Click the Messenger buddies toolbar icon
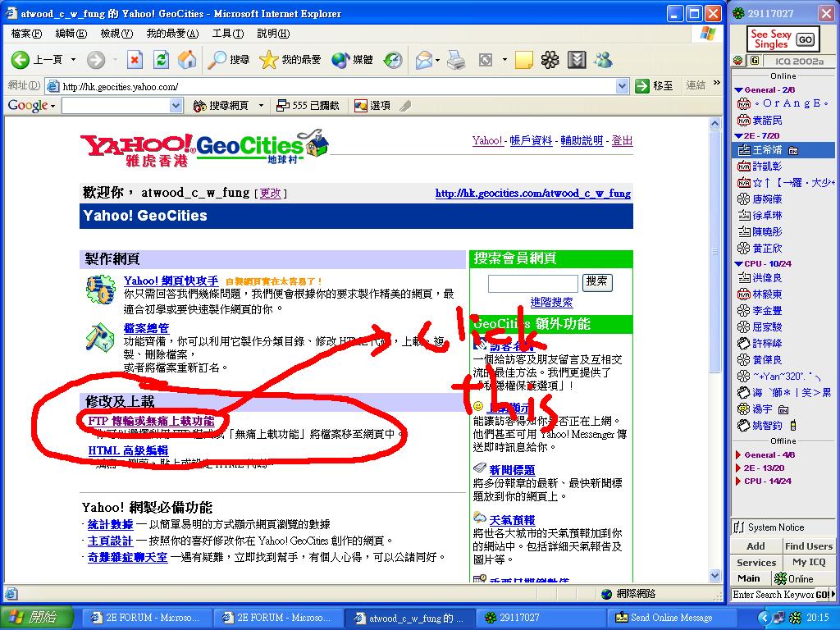840x630 pixels. point(603,59)
